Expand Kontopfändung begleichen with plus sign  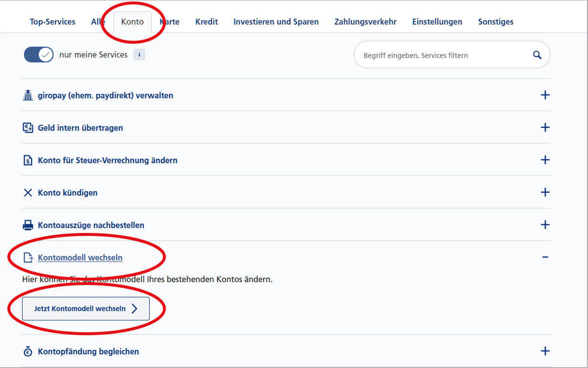point(545,351)
